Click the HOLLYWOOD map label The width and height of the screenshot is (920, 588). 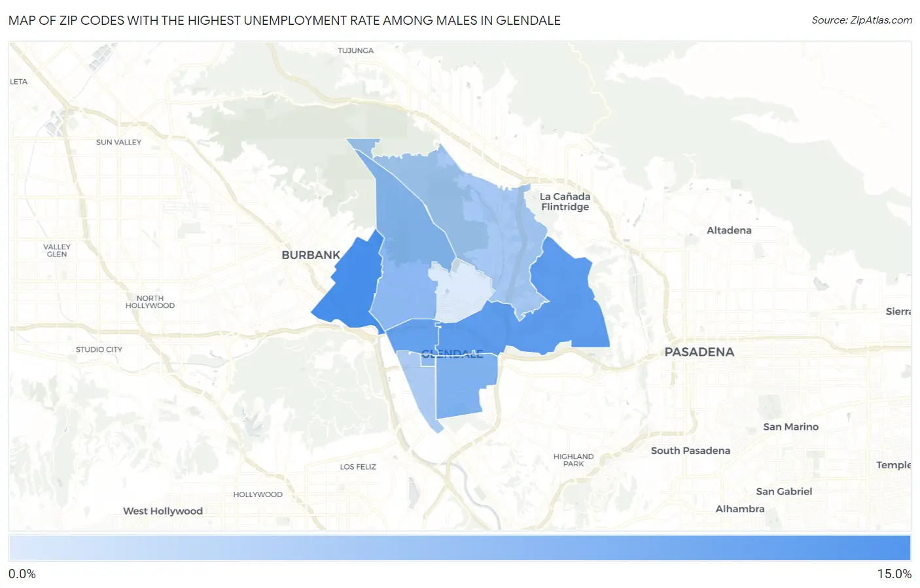258,494
